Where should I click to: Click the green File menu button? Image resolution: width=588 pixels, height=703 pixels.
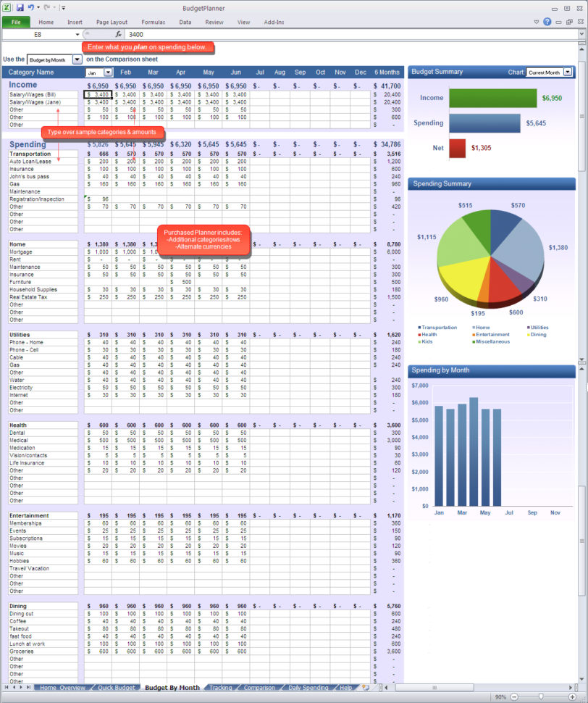pyautogui.click(x=16, y=22)
